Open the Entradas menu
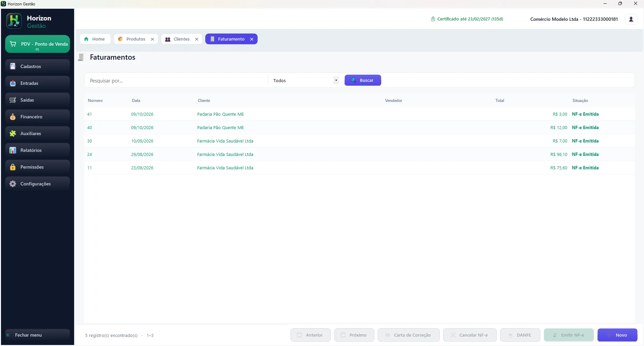The height and width of the screenshot is (346, 644). (x=38, y=83)
